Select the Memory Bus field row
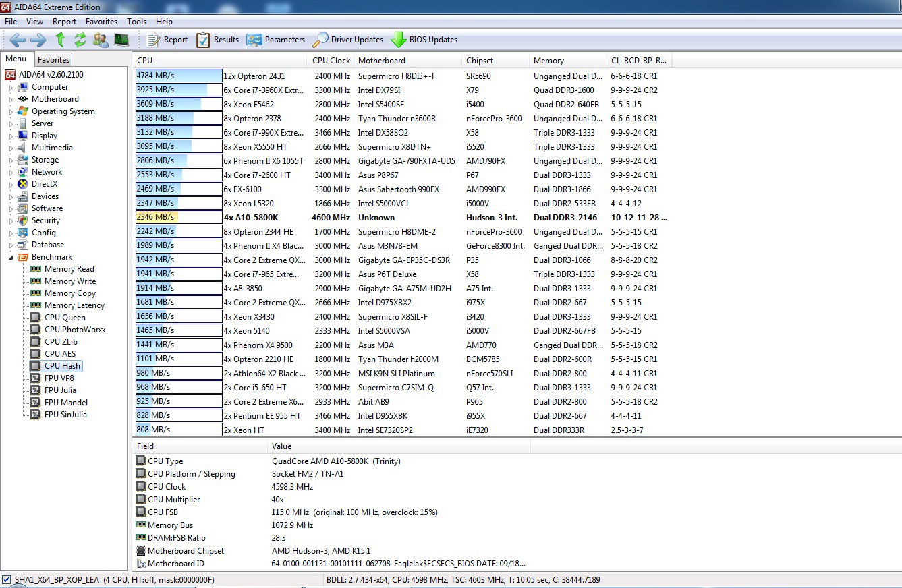The image size is (902, 588). [332, 525]
